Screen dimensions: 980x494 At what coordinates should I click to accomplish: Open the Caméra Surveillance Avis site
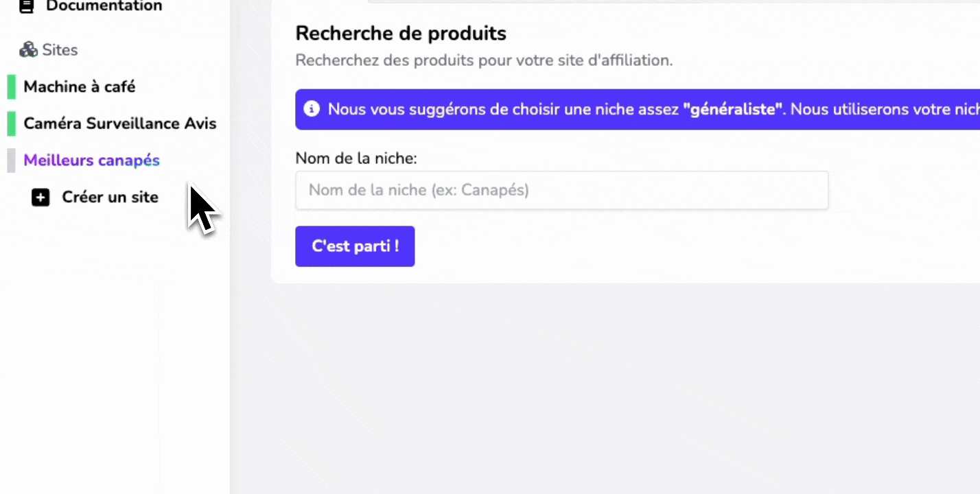coord(119,123)
